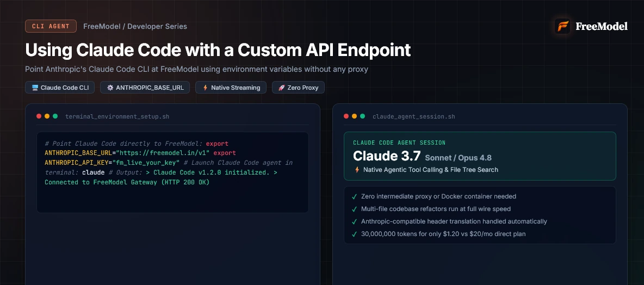Click the Native Agentic Tool Calling text
The image size is (644, 285).
(x=431, y=170)
